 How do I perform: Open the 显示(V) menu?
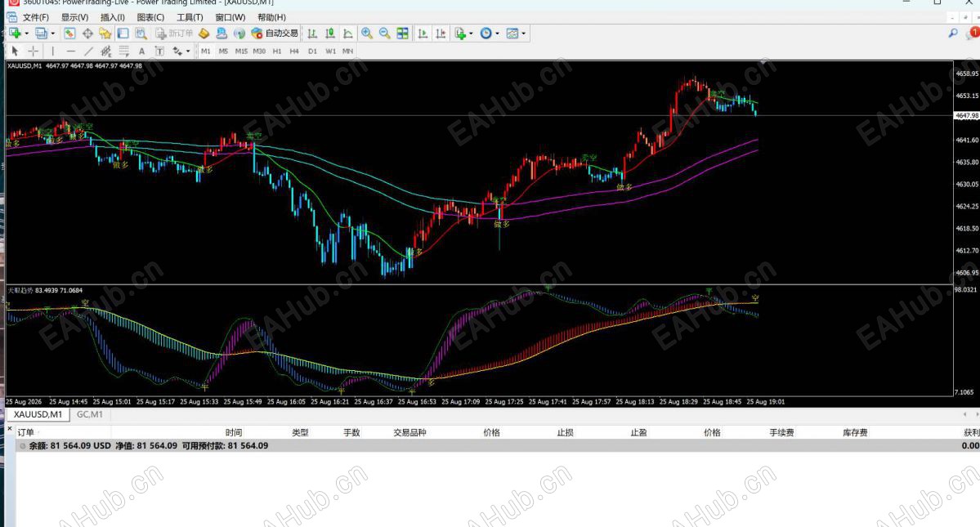[x=74, y=17]
